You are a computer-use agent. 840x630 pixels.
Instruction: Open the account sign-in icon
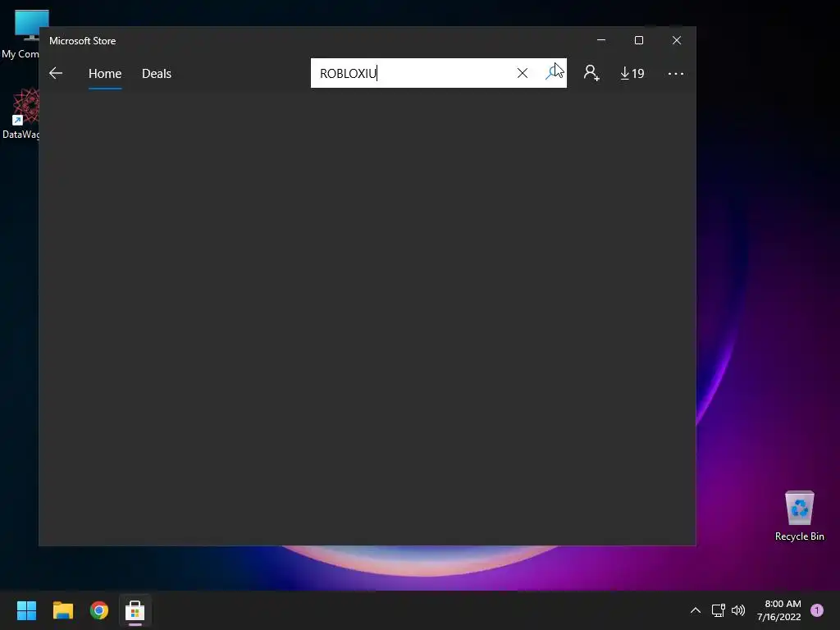[x=591, y=73]
